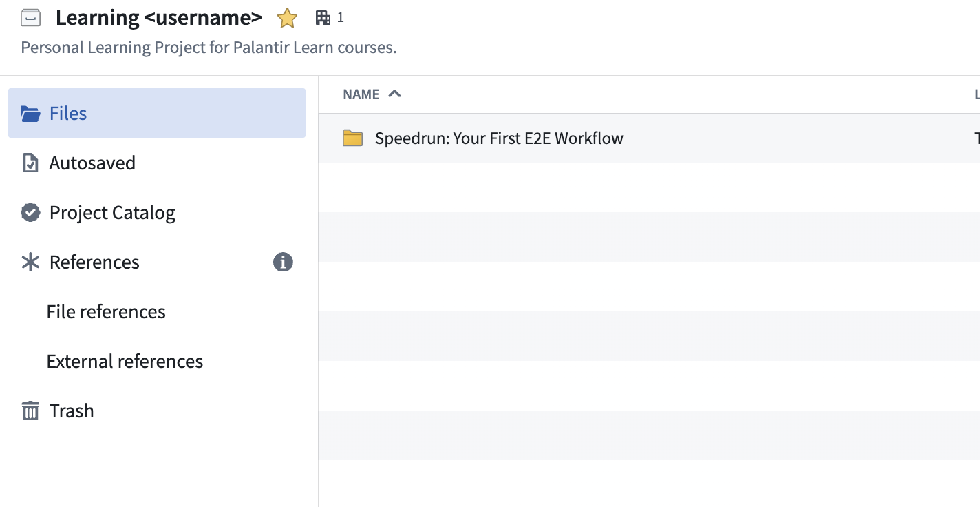Image resolution: width=980 pixels, height=507 pixels.
Task: Navigate to the Project Catalog section
Action: pos(112,212)
